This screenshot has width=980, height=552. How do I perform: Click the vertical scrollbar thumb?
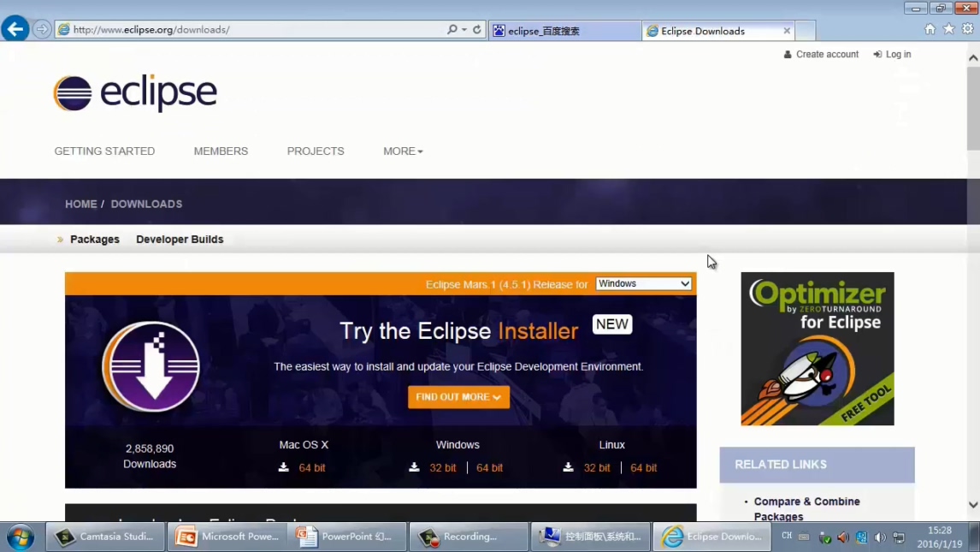click(973, 108)
